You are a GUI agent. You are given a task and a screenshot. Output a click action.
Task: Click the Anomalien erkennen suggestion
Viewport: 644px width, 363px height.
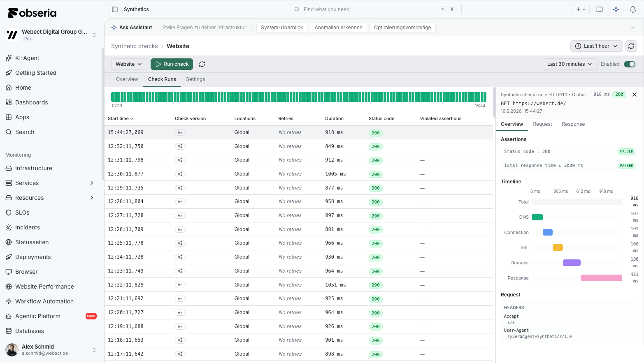(338, 28)
